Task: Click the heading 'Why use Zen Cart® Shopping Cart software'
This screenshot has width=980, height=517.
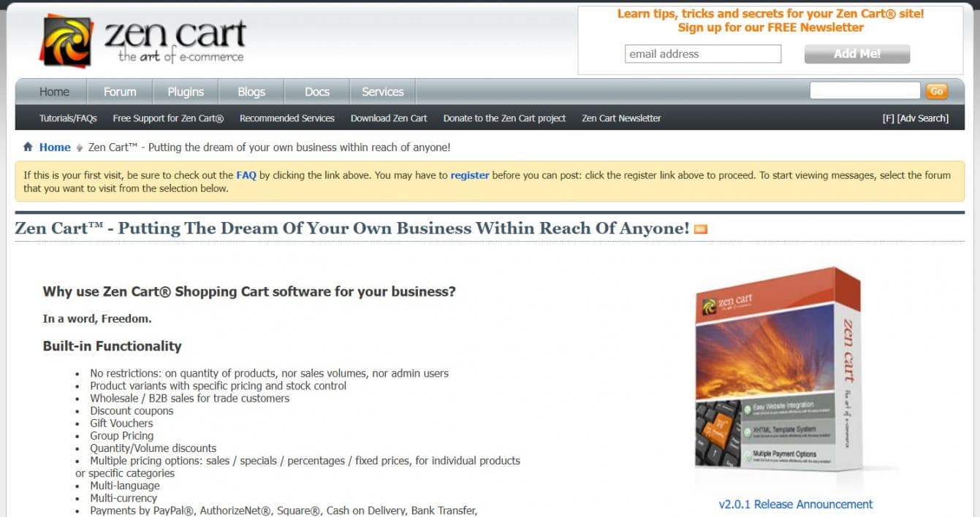Action: (x=249, y=291)
